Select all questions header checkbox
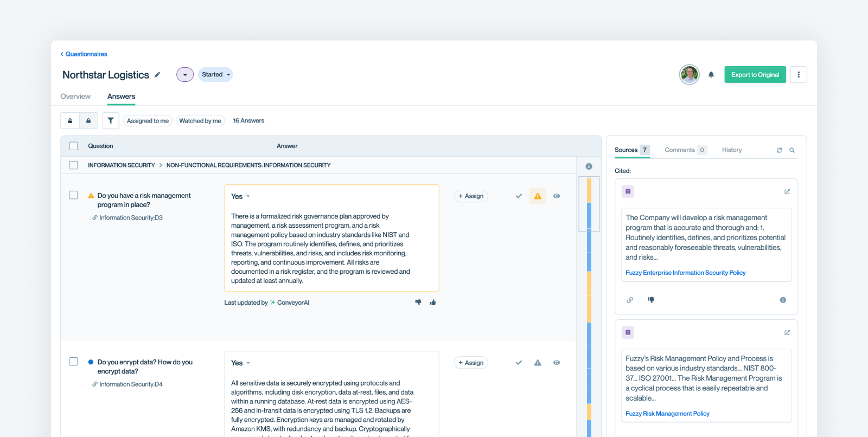868x437 pixels. [74, 146]
